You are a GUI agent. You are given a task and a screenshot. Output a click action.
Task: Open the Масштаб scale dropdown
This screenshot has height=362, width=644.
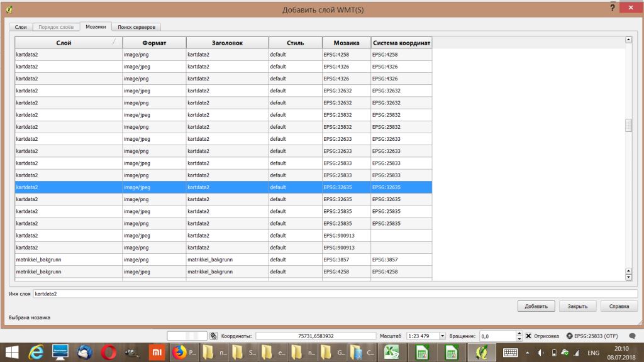[442, 336]
